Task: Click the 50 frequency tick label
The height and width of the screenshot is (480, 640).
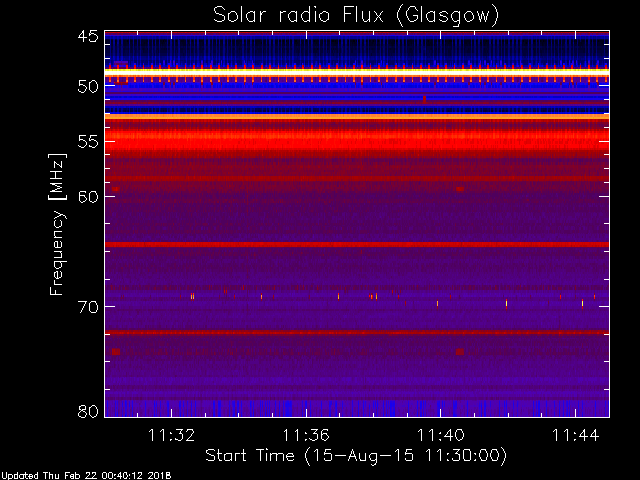Action: (88, 87)
